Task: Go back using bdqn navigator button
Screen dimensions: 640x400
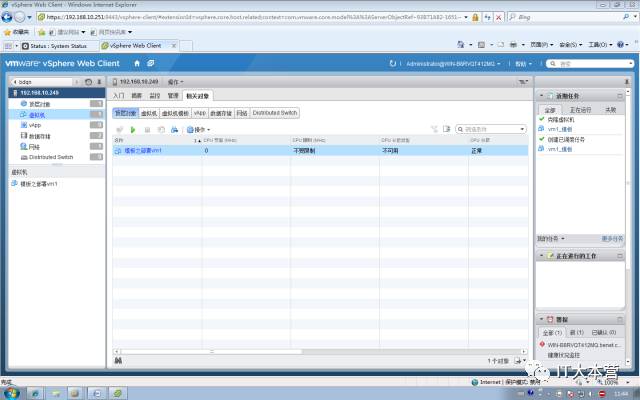Action: point(42,82)
